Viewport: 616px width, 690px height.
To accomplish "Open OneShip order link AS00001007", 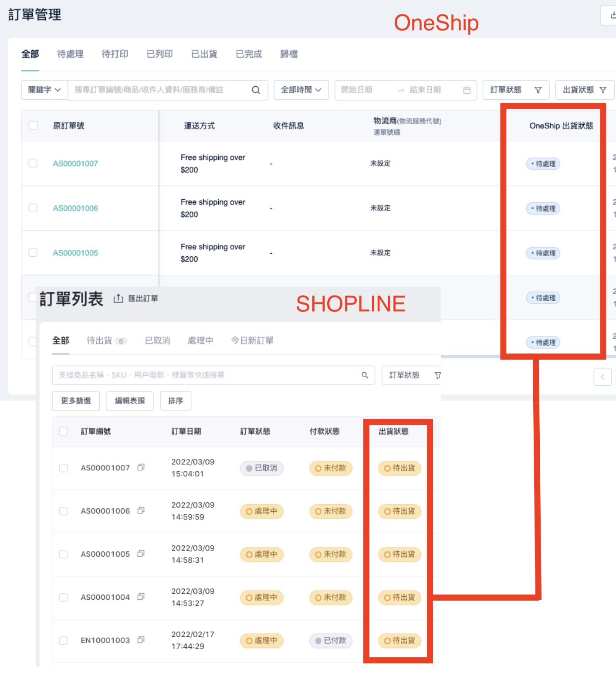I will tap(75, 163).
